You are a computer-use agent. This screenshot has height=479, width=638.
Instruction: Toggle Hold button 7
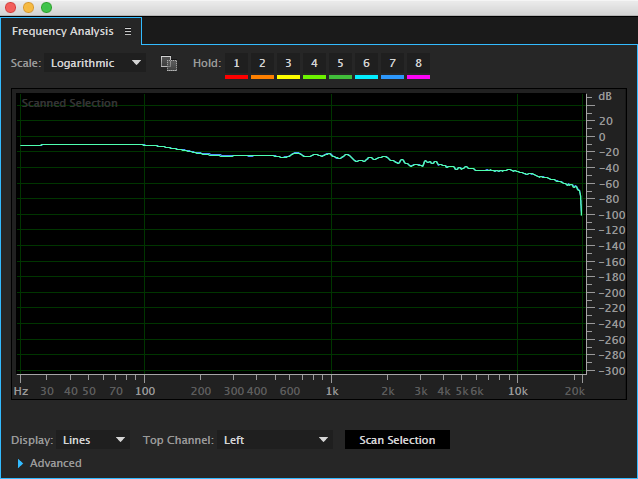(x=393, y=66)
